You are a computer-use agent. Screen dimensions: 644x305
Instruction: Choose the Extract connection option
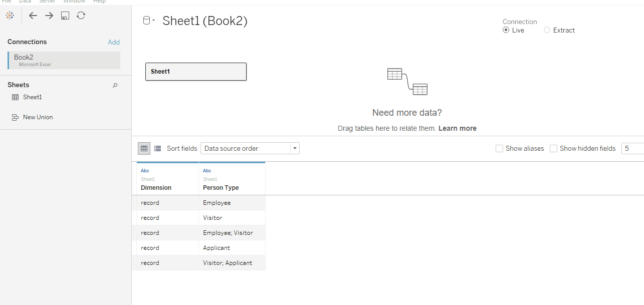(x=547, y=30)
